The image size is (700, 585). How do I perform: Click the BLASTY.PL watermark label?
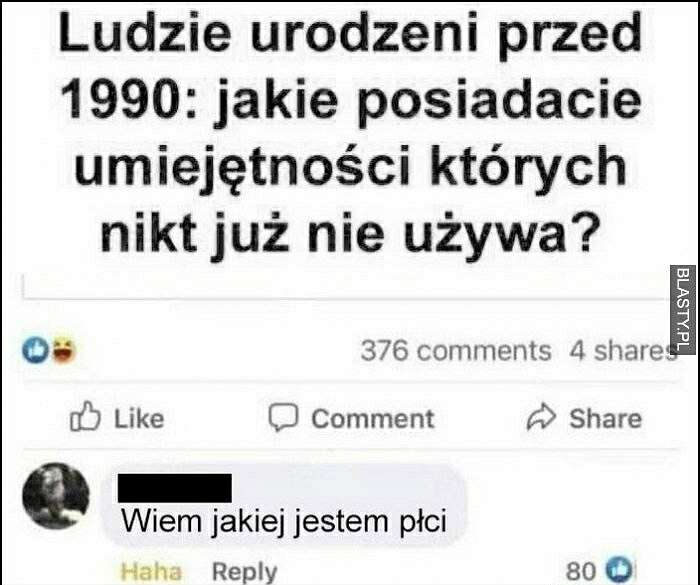click(x=683, y=309)
